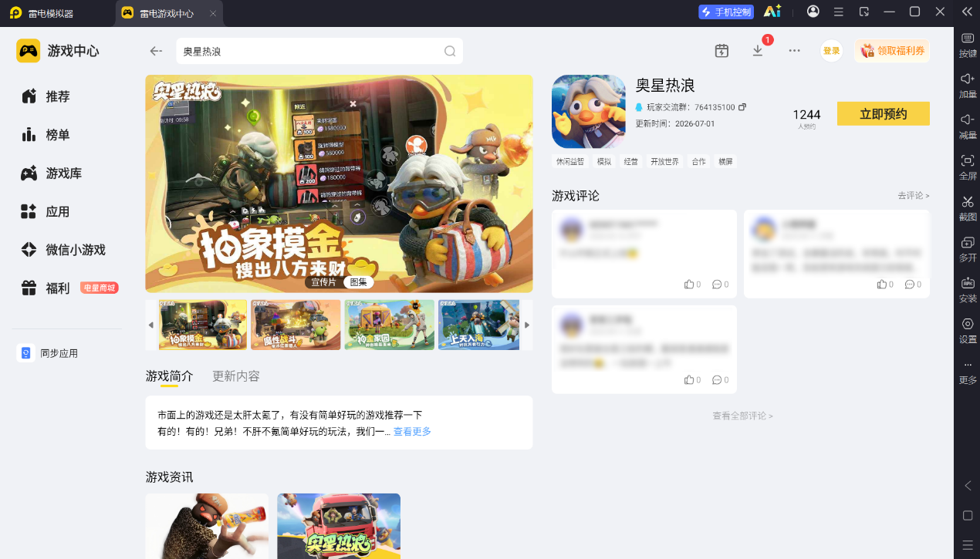Click 领取福利券 coupon button
Image resolution: width=980 pixels, height=559 pixels.
(x=892, y=51)
